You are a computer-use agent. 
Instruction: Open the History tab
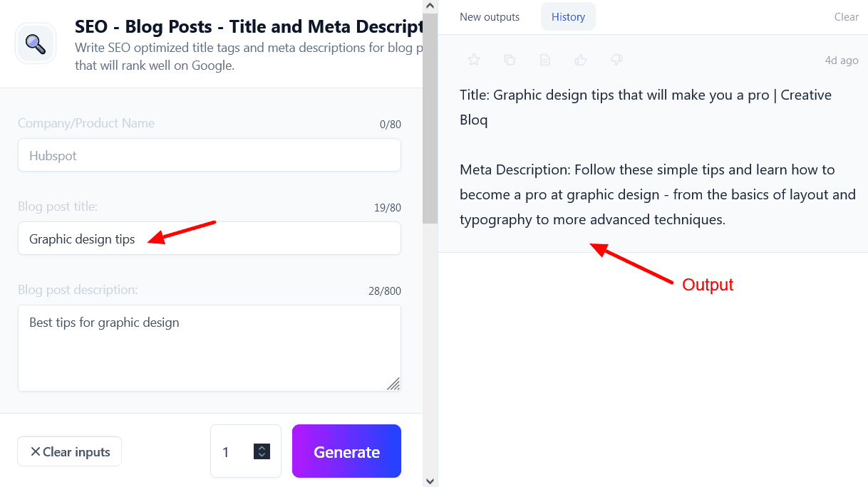(x=568, y=17)
